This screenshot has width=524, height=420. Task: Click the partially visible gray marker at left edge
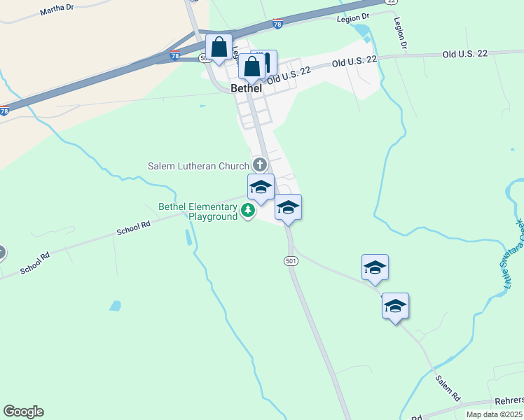point(1,253)
